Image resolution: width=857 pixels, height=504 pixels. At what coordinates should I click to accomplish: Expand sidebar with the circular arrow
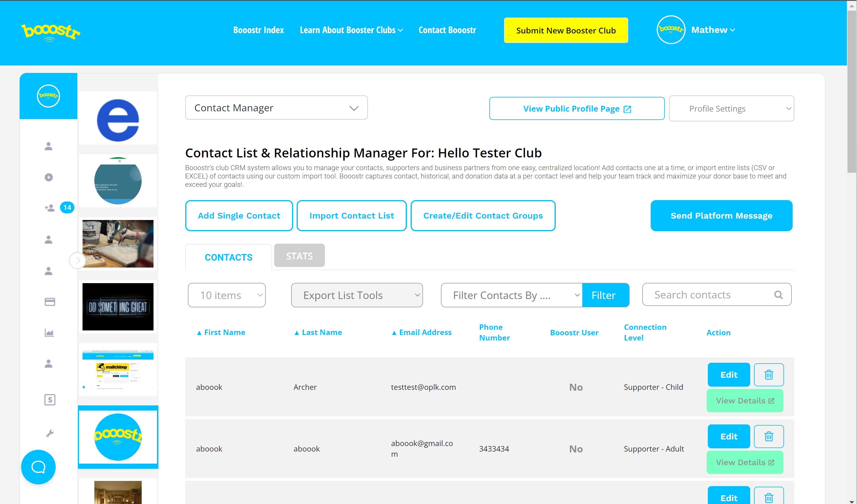tap(77, 261)
